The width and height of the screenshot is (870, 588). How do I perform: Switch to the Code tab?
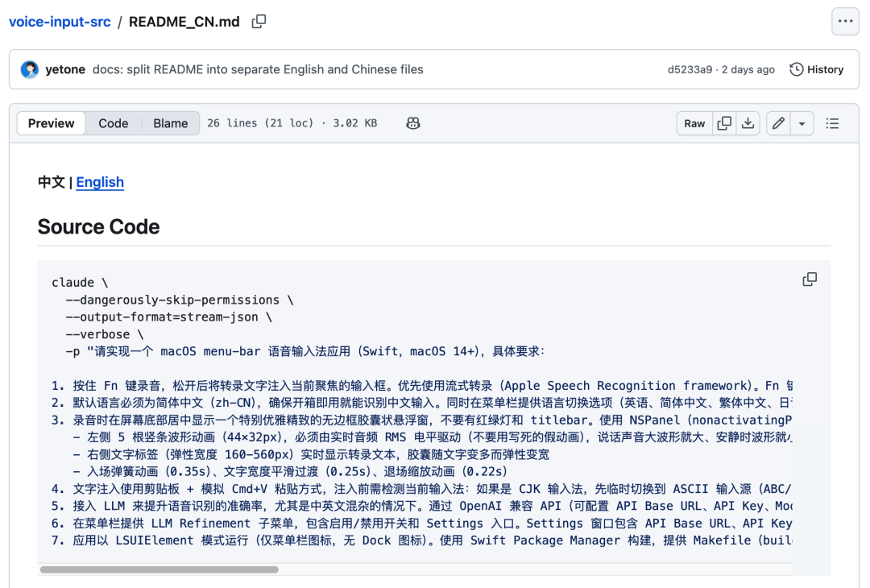coord(114,123)
